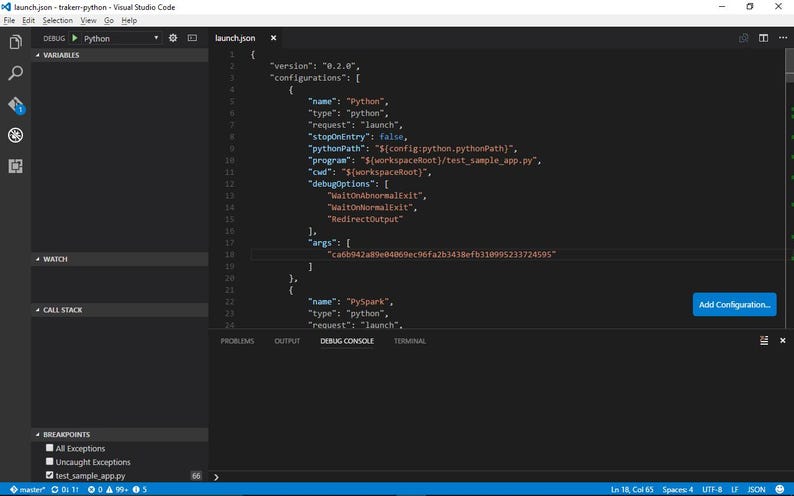
Task: Click Ln 18, Col 65 in status bar
Action: (x=631, y=489)
